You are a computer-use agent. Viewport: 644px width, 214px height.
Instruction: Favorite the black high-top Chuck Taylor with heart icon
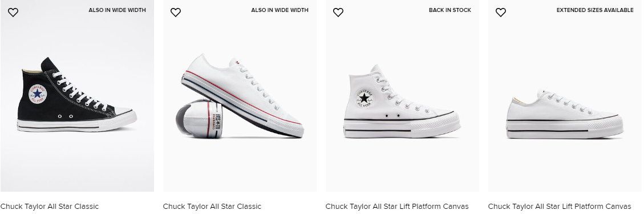(13, 13)
